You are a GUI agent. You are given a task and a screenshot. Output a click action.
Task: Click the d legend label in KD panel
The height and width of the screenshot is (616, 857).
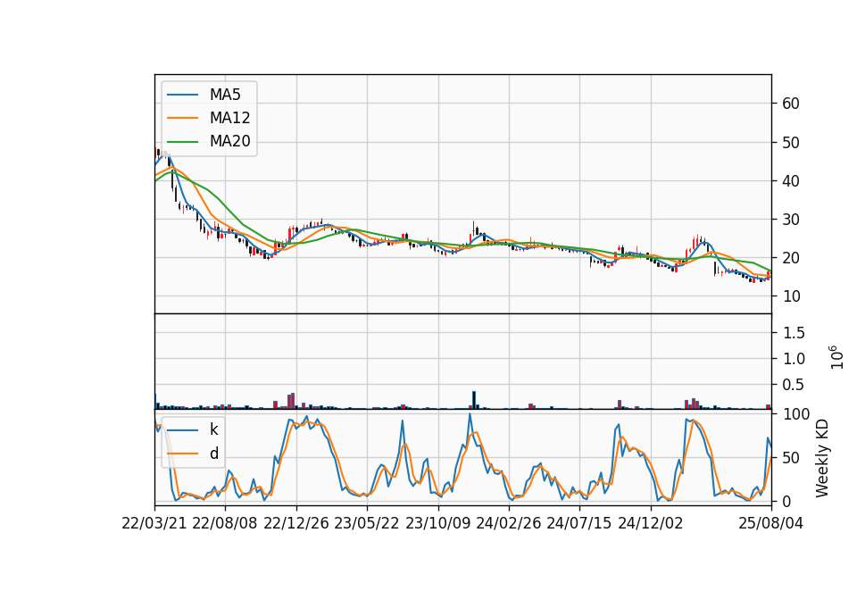214,454
